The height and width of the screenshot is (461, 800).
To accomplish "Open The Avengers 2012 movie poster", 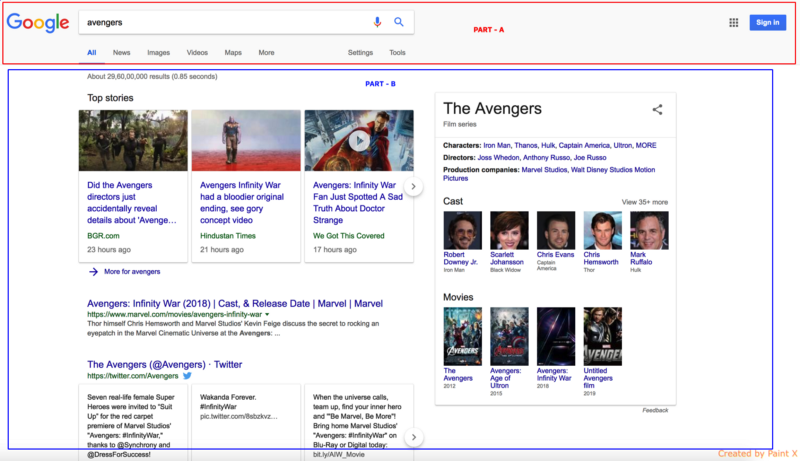I will 462,336.
